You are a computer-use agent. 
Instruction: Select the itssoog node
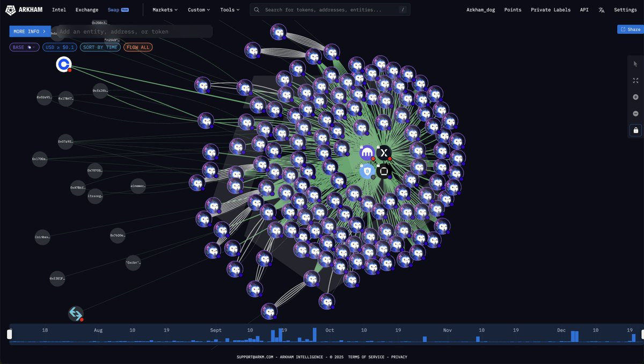pos(95,196)
